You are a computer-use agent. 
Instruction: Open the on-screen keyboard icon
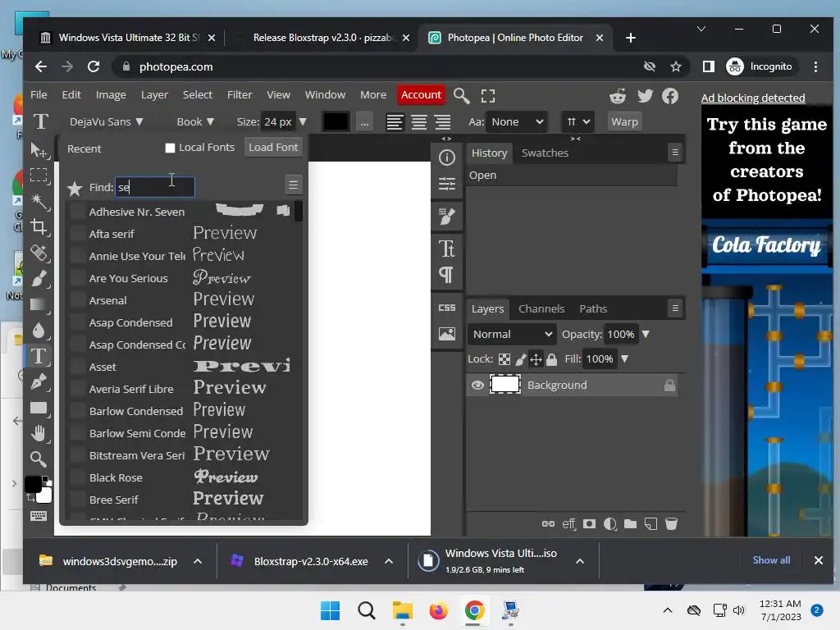pos(39,516)
